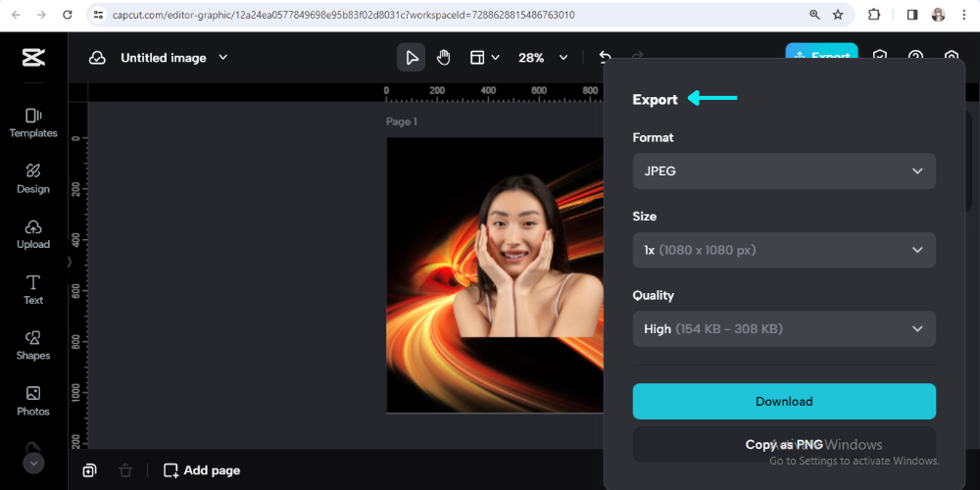Open the JPEG format dropdown

click(x=784, y=171)
